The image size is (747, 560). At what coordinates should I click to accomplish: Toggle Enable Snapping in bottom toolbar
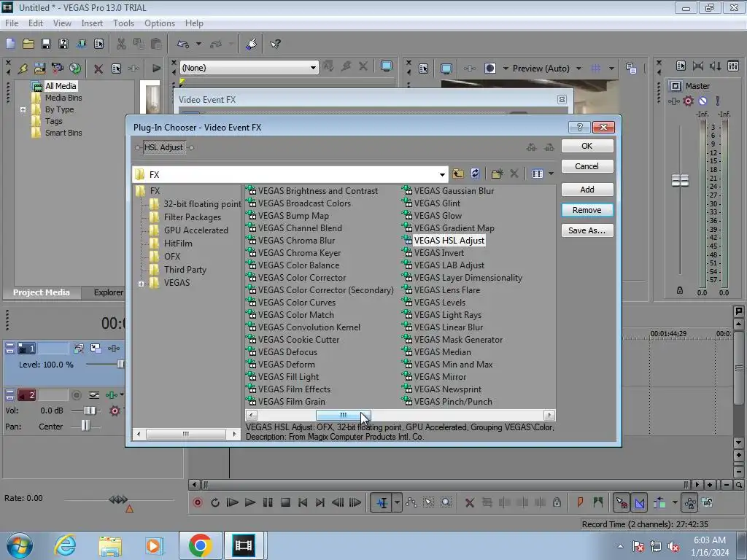(622, 502)
